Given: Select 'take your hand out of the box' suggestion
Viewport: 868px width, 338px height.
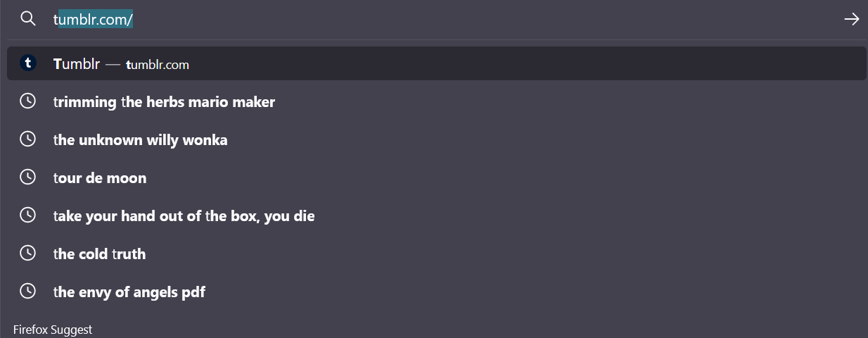Looking at the screenshot, I should (436, 215).
